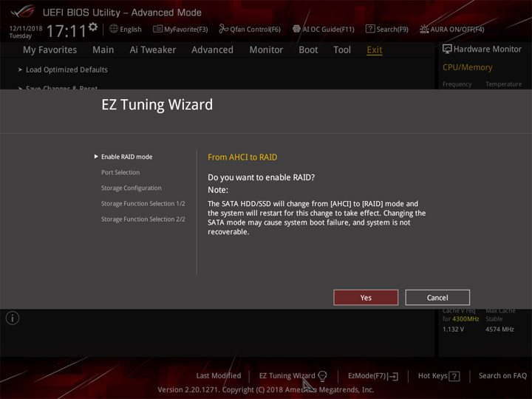The image size is (532, 399).
Task: Launch AI OC Guide brain icon
Action: tap(296, 29)
